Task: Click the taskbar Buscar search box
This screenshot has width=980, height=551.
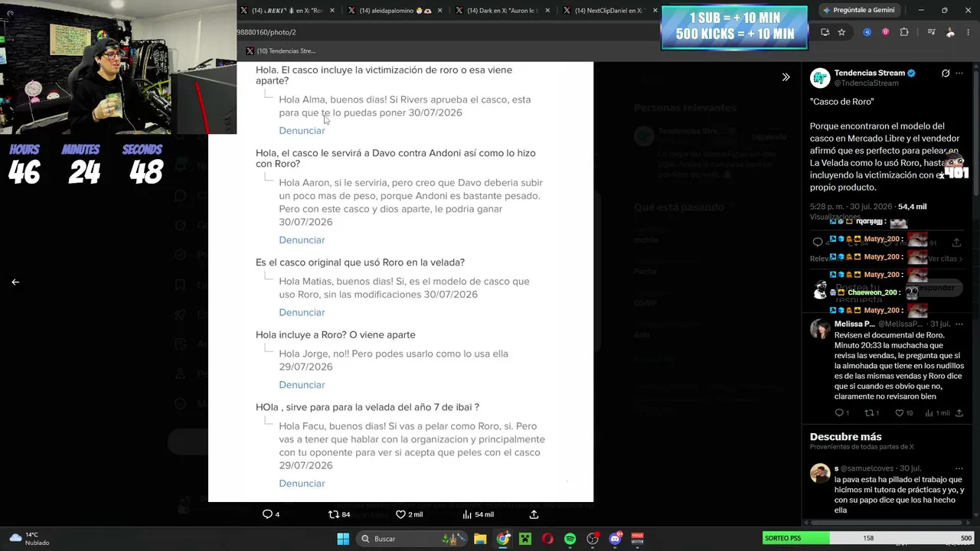Action: (413, 539)
